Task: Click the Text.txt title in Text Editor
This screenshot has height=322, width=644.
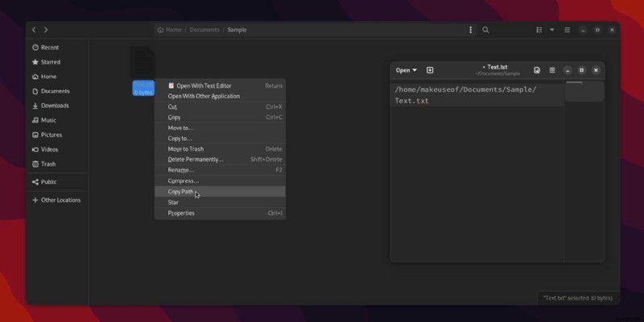Action: pos(497,67)
